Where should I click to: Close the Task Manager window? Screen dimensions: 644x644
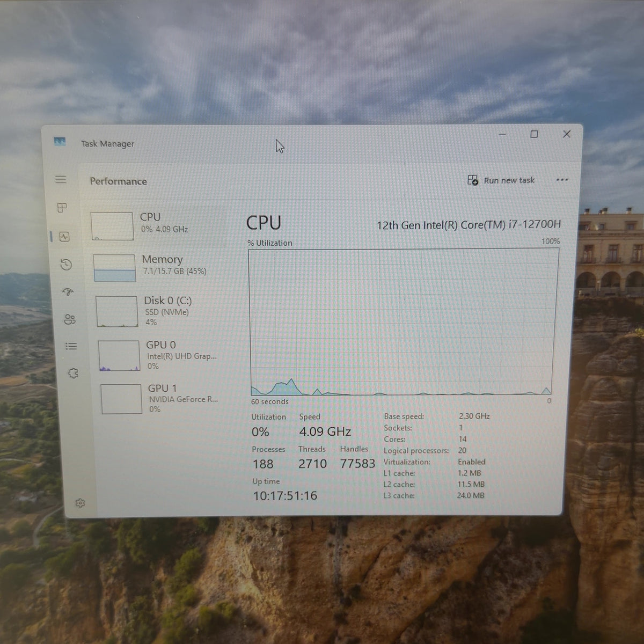[567, 134]
